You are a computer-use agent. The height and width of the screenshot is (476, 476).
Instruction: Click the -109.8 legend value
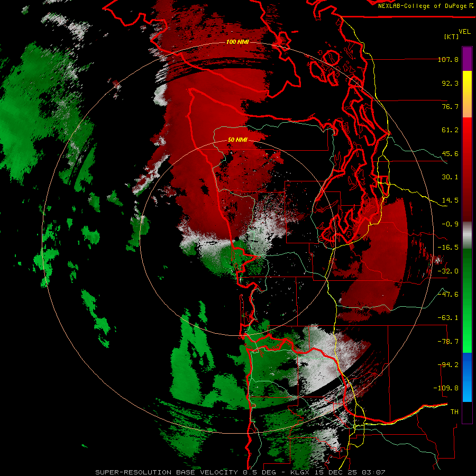(x=446, y=388)
